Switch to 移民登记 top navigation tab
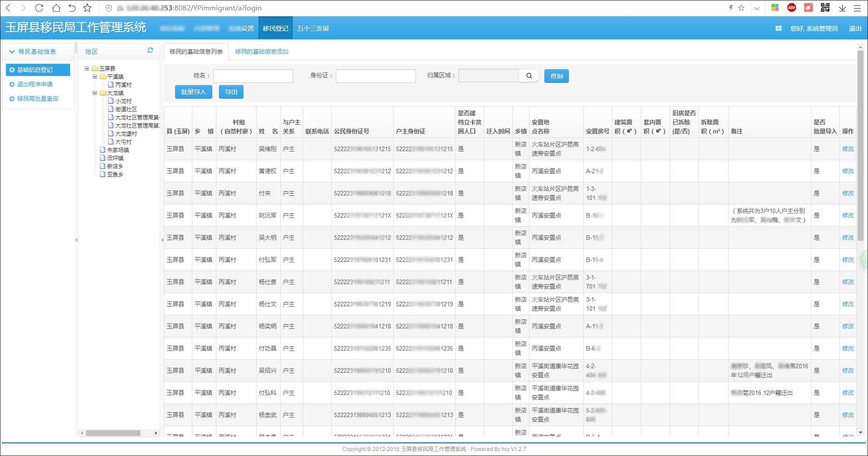The width and height of the screenshot is (868, 456). [x=276, y=28]
